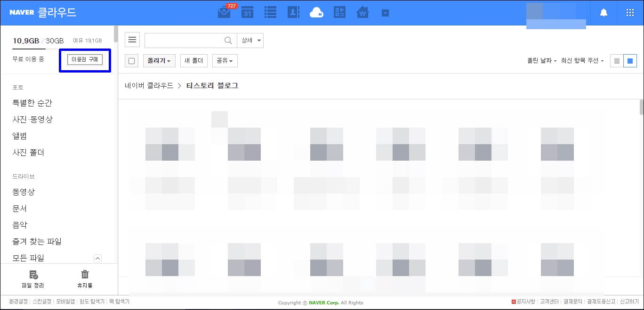This screenshot has height=310, width=644.
Task: Open the Naver Office document icon
Action: tap(339, 12)
